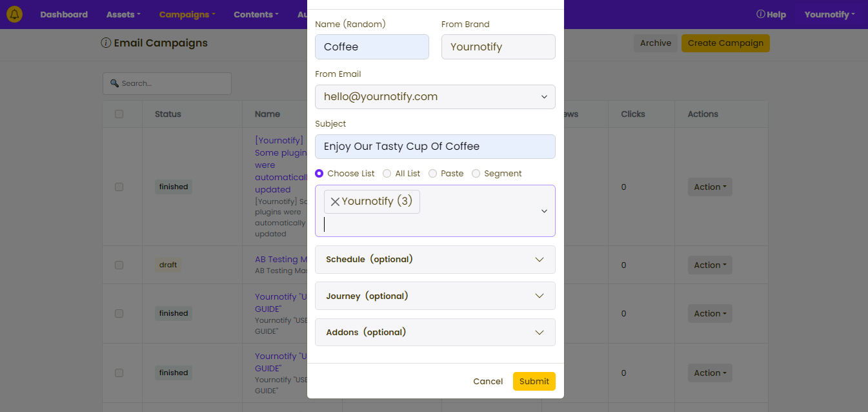Open the list selector dropdown arrow
Viewport: 868px width, 412px height.
[544, 211]
